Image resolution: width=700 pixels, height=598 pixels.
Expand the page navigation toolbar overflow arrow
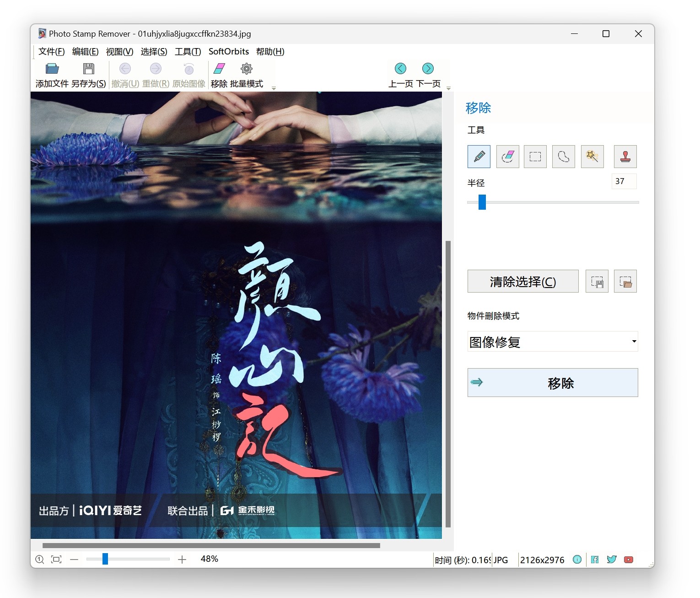tap(448, 88)
